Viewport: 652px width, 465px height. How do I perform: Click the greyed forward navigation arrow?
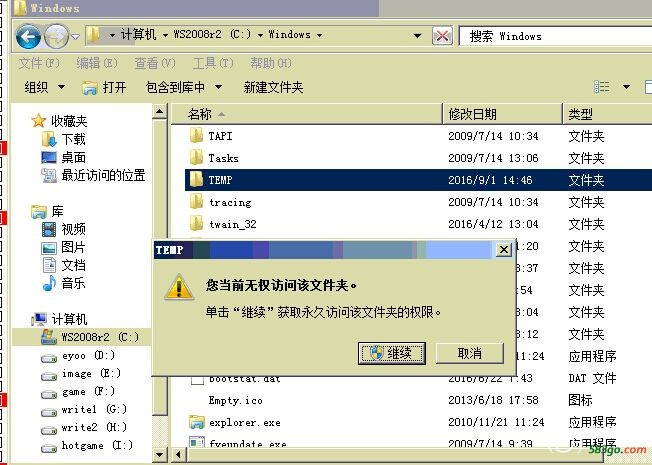click(56, 37)
